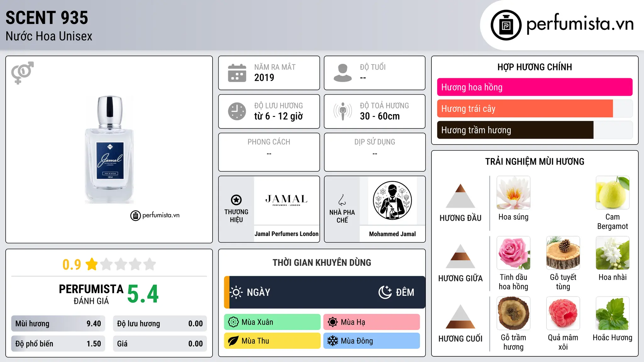Screen dimensions: 644x362
Task: Click the Độ phổ biến 1.50 score row
Action: (x=58, y=343)
